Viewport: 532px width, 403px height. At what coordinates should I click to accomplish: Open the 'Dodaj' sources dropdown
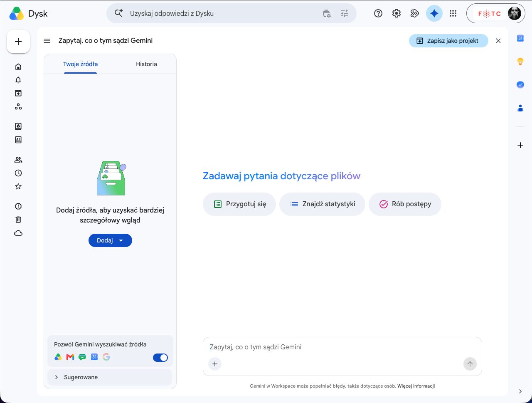coord(110,240)
